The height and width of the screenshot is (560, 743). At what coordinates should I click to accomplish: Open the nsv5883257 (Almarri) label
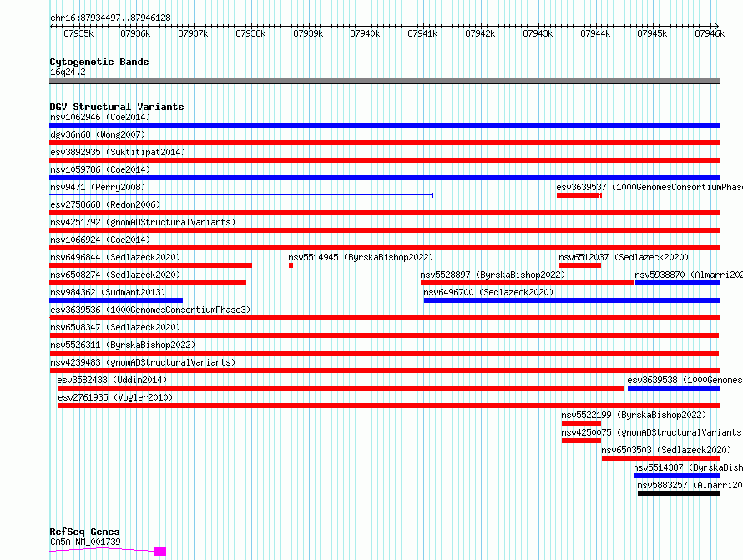coord(690,485)
